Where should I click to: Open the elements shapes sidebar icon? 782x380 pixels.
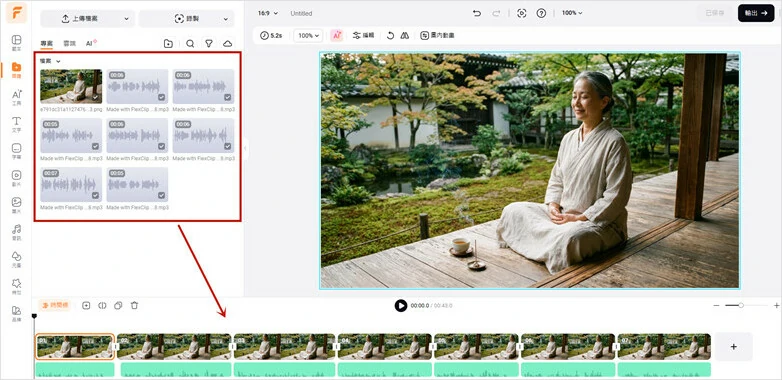tap(16, 258)
